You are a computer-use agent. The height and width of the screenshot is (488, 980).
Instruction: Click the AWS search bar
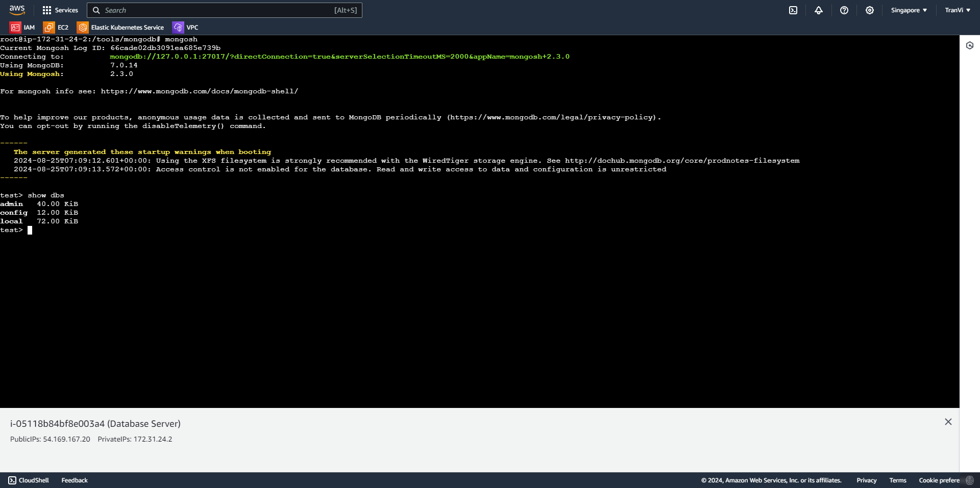coord(225,10)
